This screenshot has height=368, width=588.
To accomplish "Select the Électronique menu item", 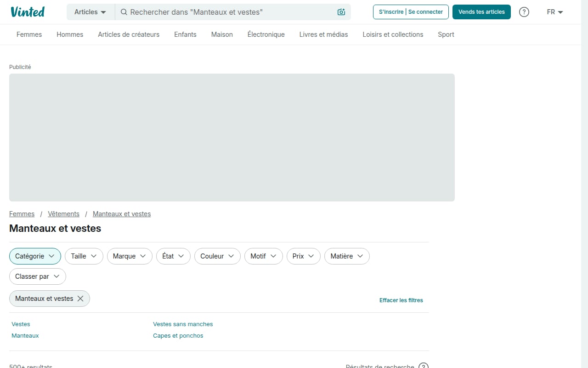I will (x=266, y=34).
